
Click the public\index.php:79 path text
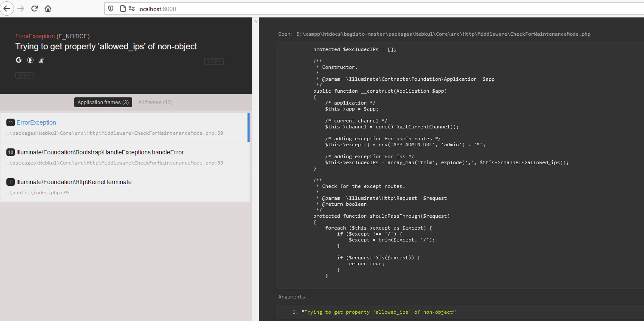pos(37,193)
